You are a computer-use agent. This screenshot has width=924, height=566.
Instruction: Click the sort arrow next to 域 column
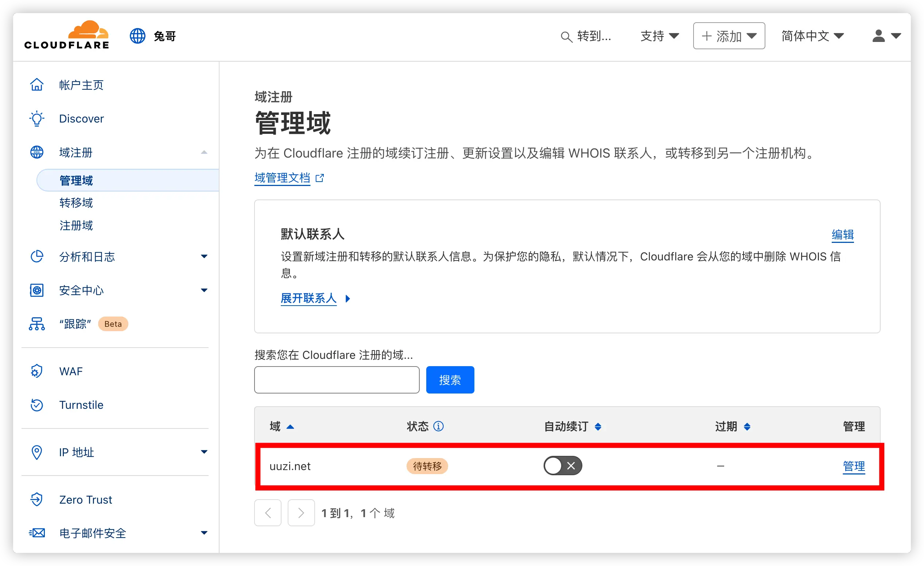click(x=290, y=427)
